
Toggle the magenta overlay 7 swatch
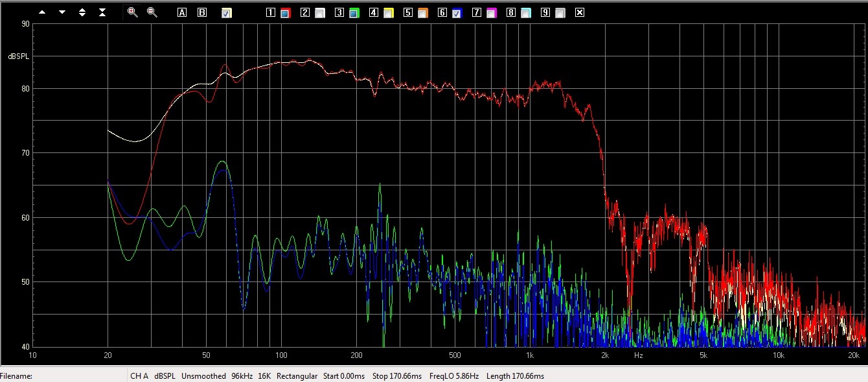click(x=491, y=13)
